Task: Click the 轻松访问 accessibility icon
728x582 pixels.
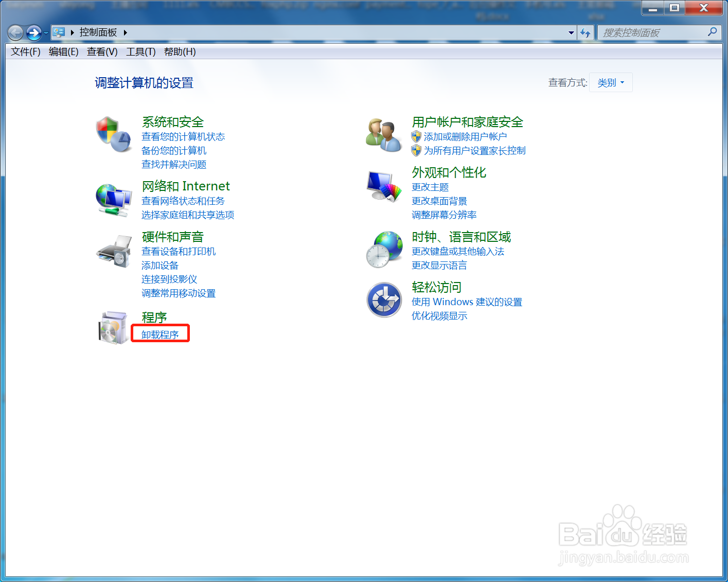Action: (384, 300)
